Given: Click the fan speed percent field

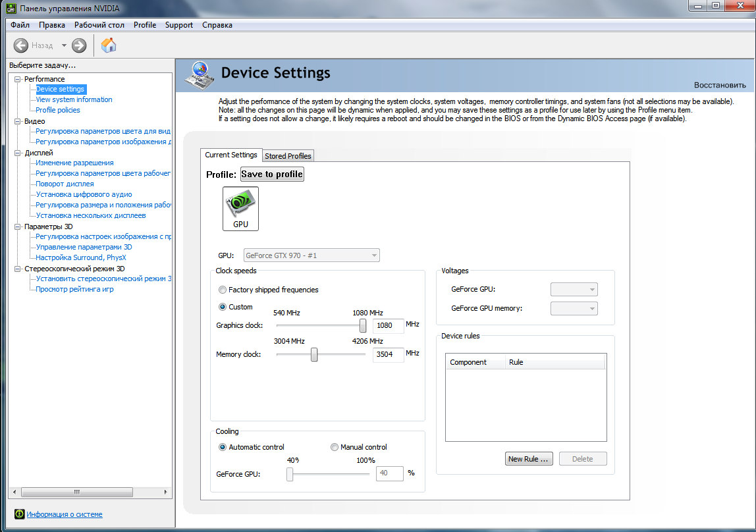Looking at the screenshot, I should pyautogui.click(x=390, y=473).
